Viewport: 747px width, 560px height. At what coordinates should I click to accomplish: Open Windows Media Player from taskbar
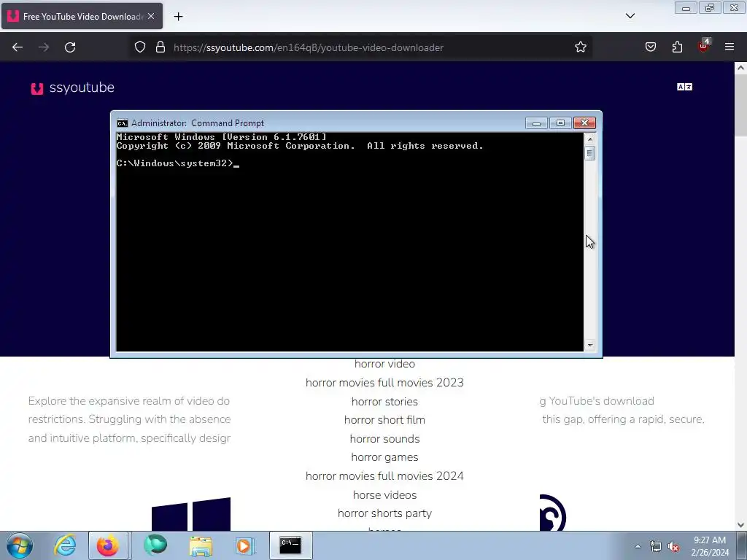(245, 545)
